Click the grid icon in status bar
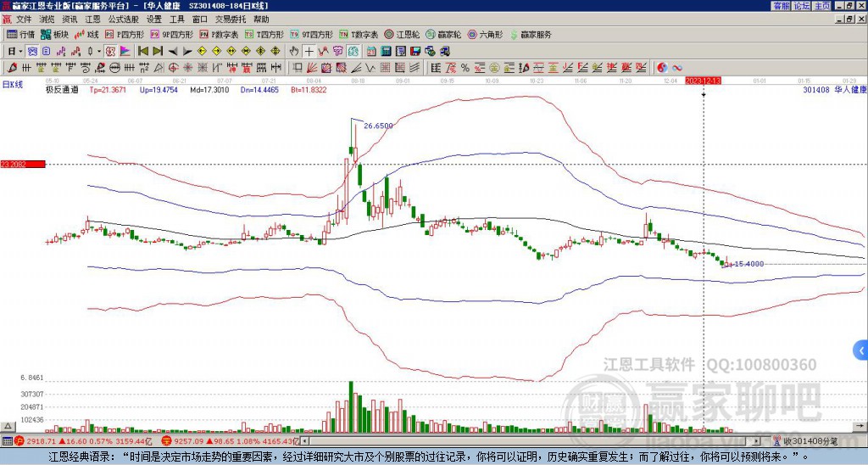The image size is (868, 465). coord(7,441)
